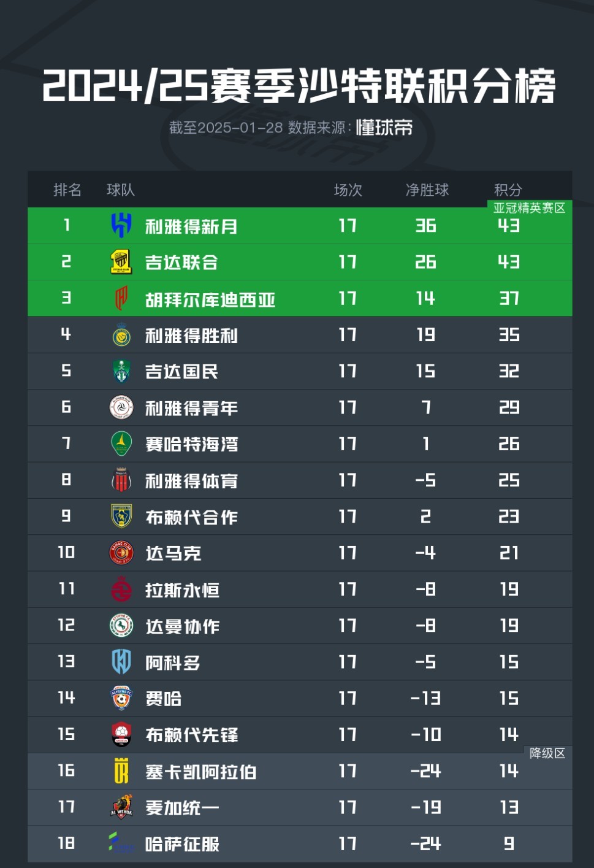Screen dimensions: 594x868
Task: Click the Al-Taawoun shield badge
Action: point(121,517)
